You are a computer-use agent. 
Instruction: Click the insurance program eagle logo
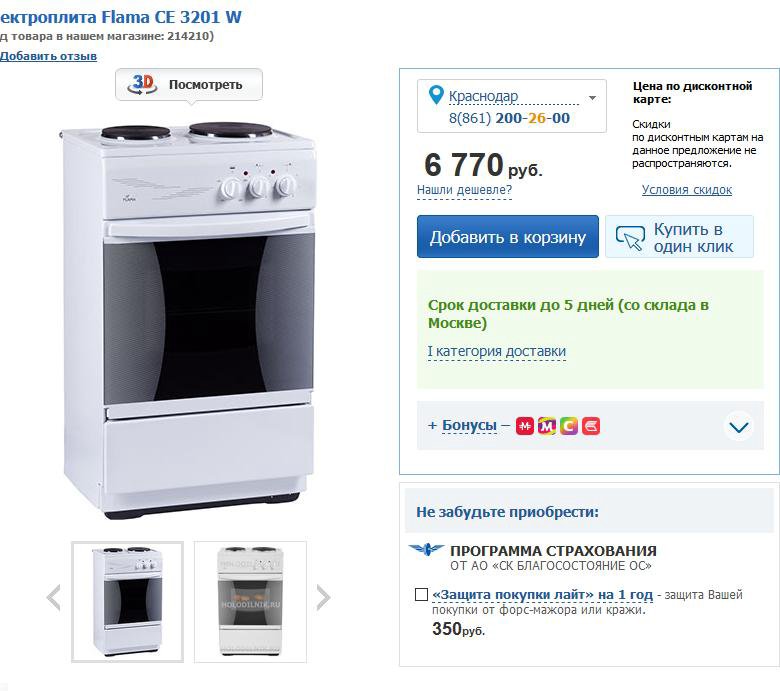click(427, 550)
